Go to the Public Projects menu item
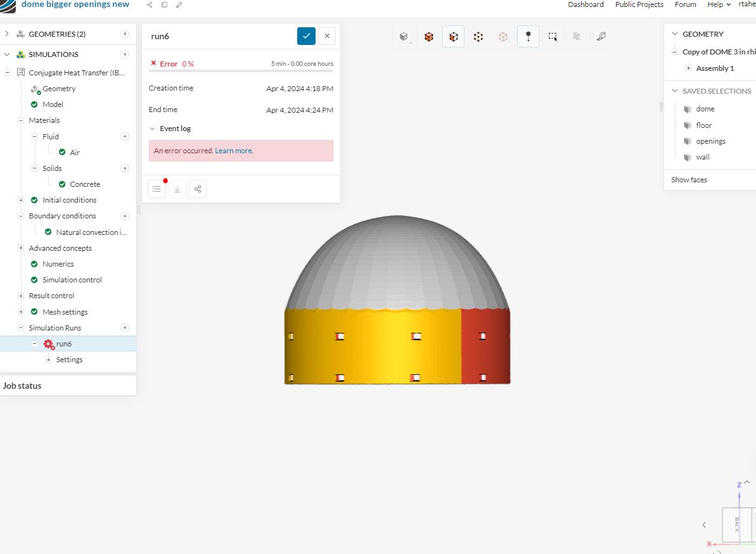Screen dimensions: 756x554 pos(639,4)
